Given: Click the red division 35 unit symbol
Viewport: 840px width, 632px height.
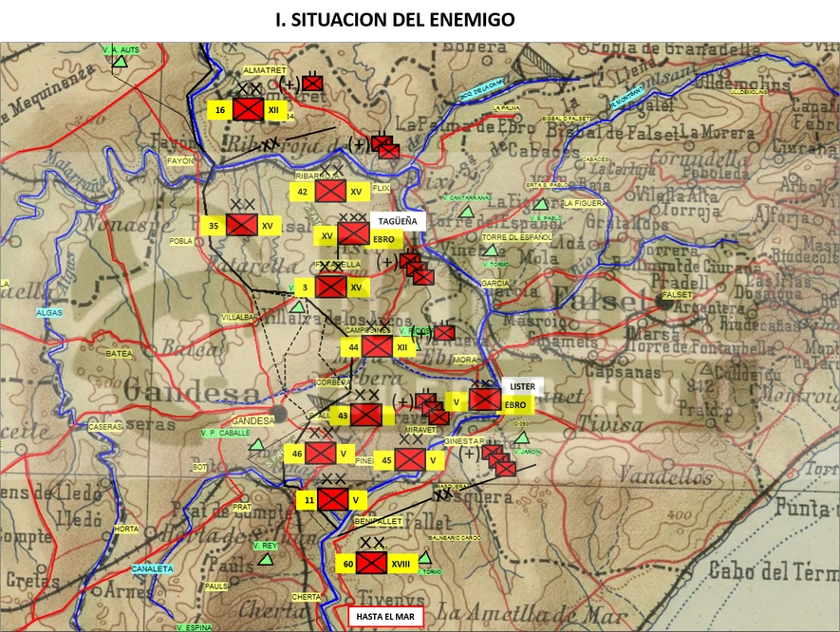Looking at the screenshot, I should tap(242, 225).
